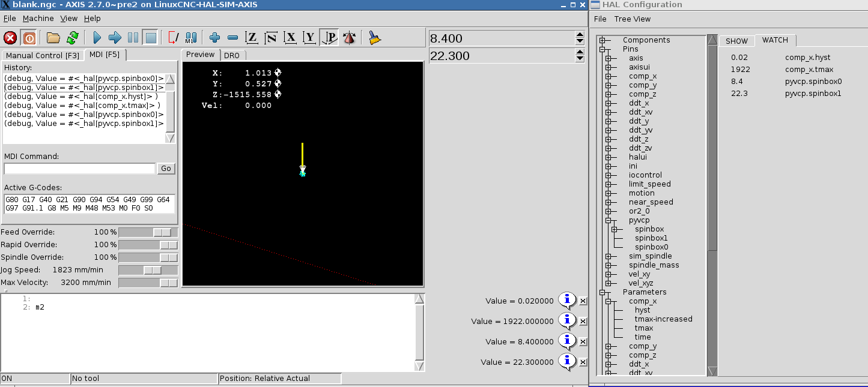This screenshot has height=387, width=868.
Task: Run the program with the play icon
Action: click(97, 38)
